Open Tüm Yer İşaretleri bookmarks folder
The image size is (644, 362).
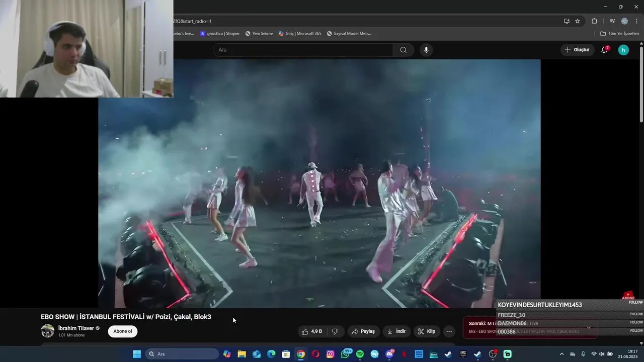tap(620, 34)
